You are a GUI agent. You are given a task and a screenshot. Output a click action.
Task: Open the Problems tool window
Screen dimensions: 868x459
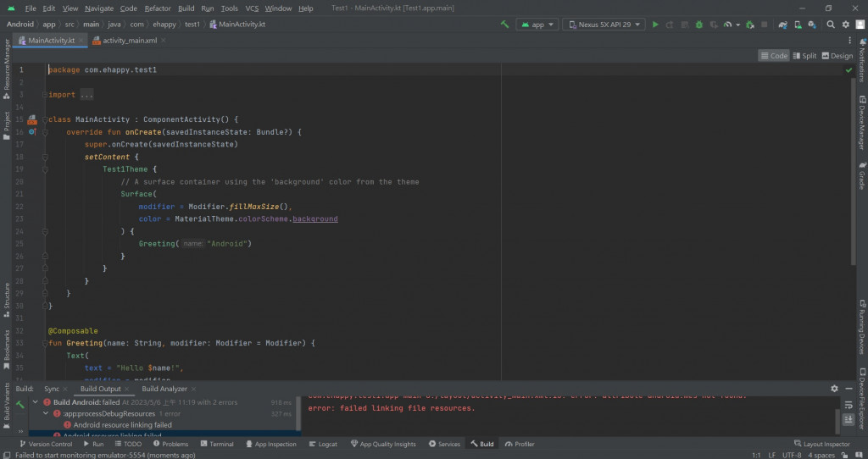[170, 444]
